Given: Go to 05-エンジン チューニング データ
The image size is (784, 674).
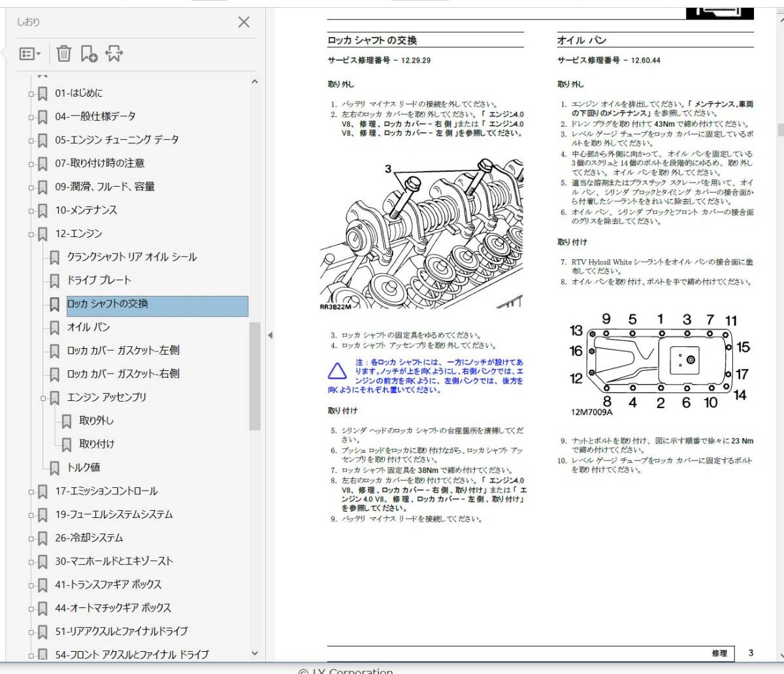Looking at the screenshot, I should [x=116, y=140].
